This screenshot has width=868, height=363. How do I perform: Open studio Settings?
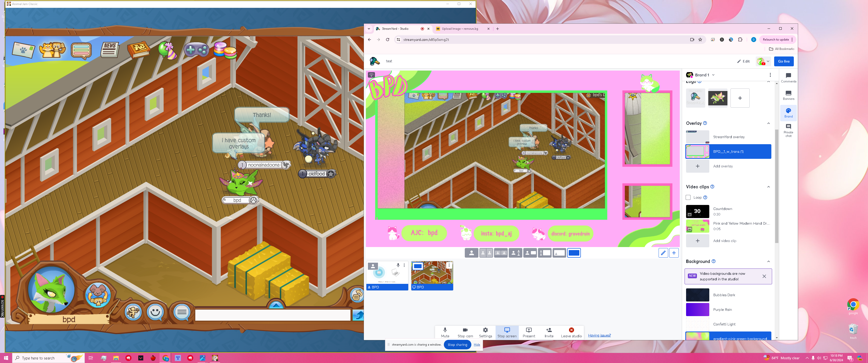(x=485, y=332)
